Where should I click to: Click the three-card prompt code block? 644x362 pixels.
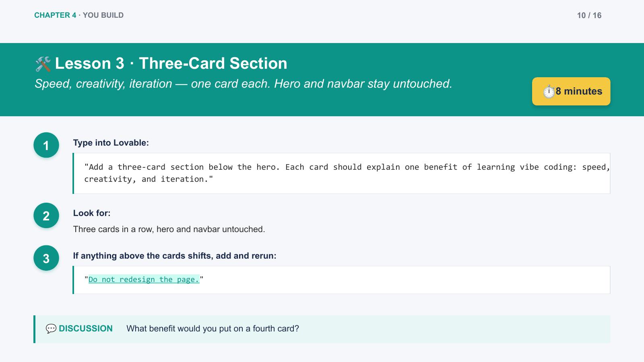(x=341, y=173)
